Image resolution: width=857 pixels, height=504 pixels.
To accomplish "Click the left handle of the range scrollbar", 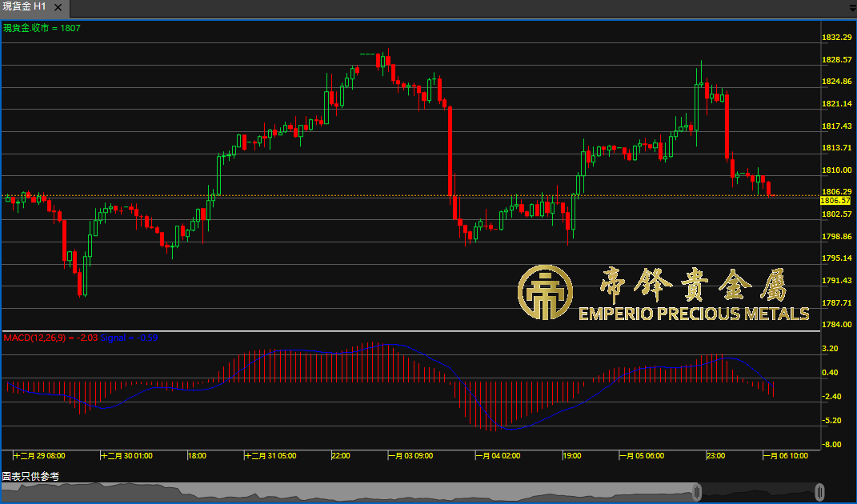I will click(x=697, y=492).
